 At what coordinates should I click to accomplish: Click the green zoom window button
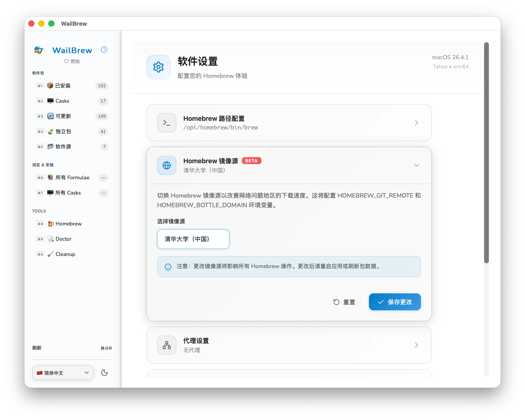pos(51,24)
